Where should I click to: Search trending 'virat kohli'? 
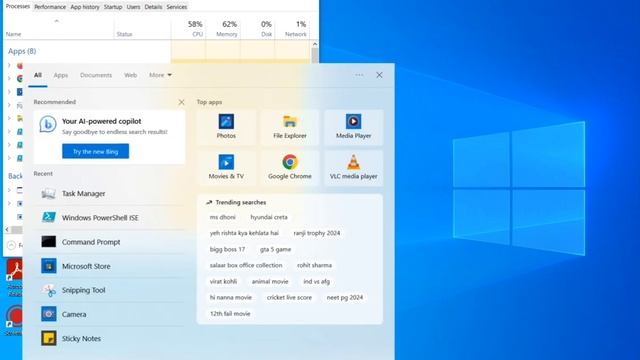(x=223, y=281)
